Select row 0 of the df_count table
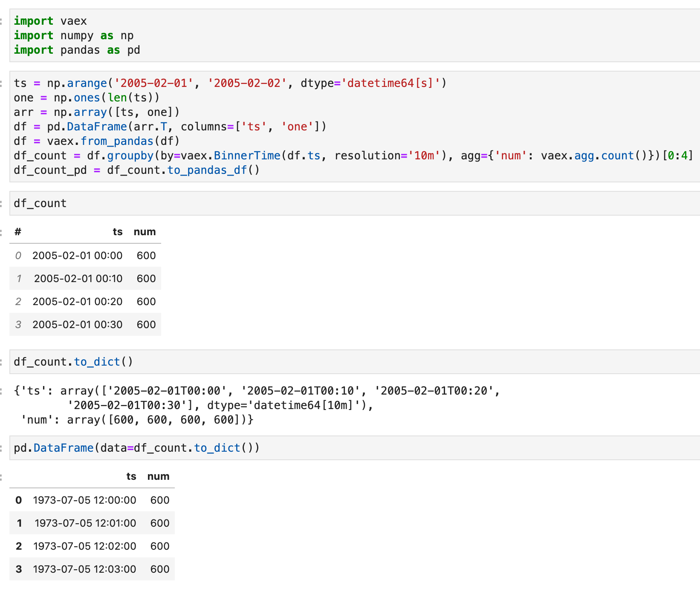This screenshot has height=594, width=700. coord(85,255)
